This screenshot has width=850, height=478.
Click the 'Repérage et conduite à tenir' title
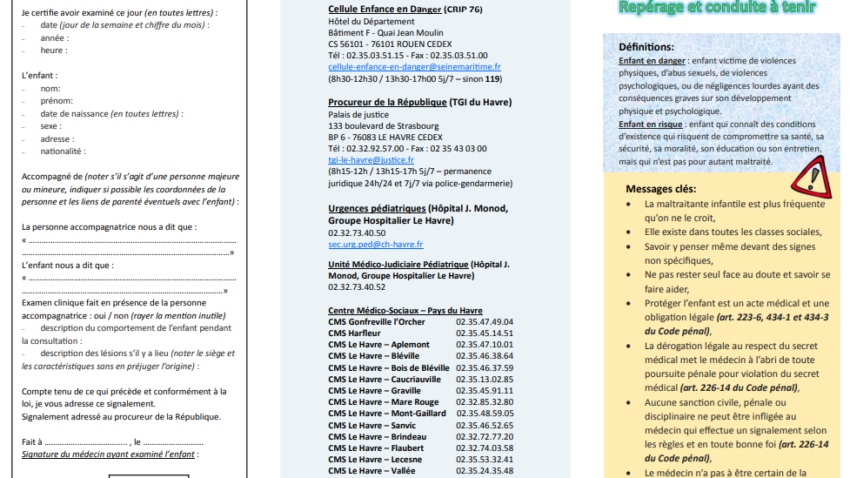716,9
